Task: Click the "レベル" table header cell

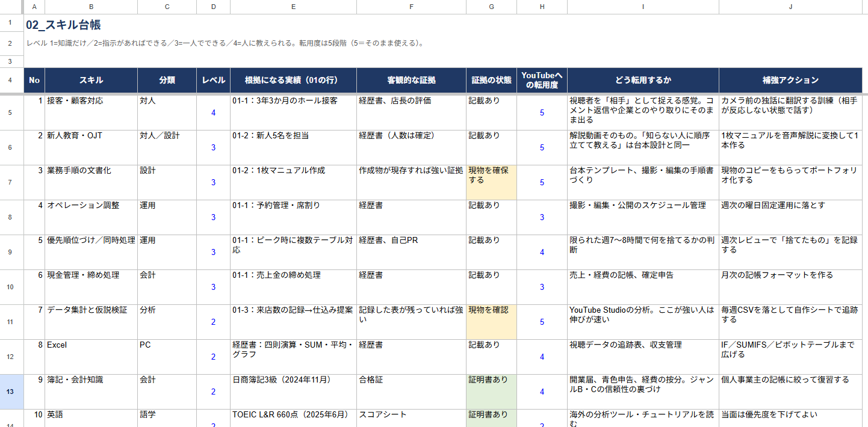Action: [x=213, y=80]
